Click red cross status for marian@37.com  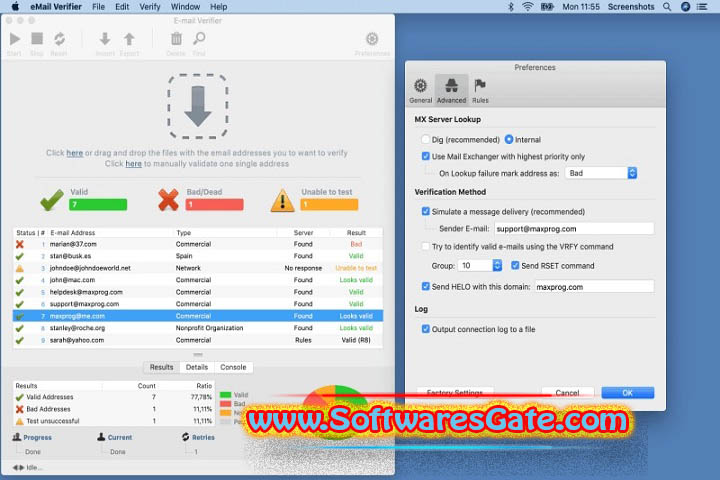point(20,244)
